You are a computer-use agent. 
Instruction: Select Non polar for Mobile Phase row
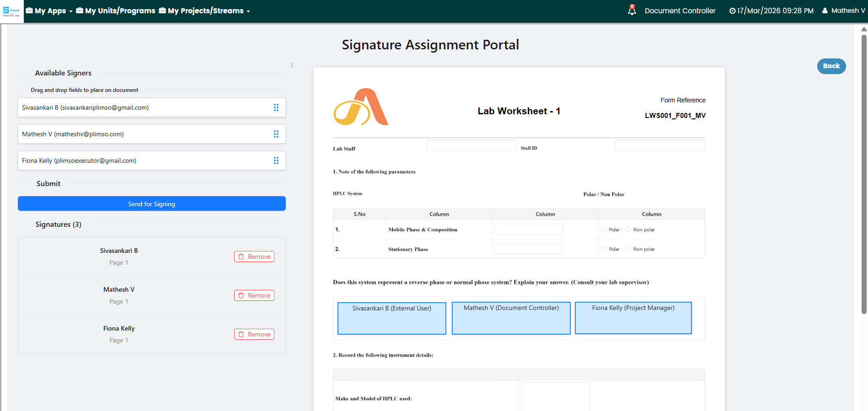point(628,230)
